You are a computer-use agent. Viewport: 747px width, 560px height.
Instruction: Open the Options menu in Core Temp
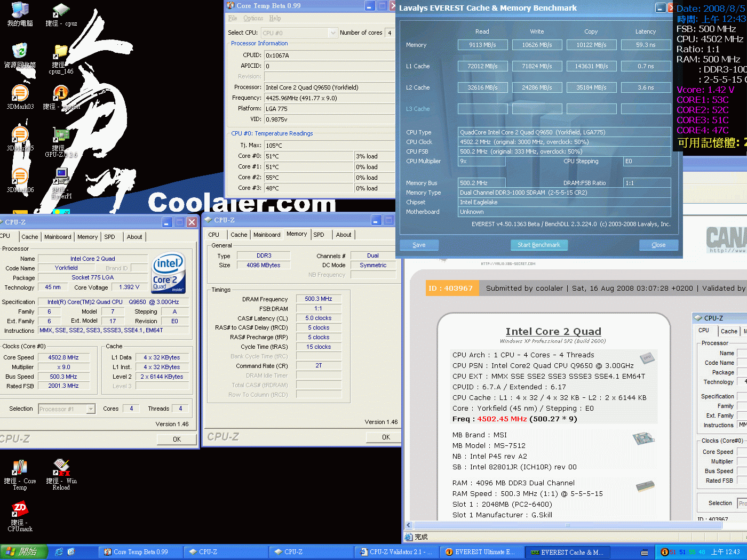click(x=253, y=18)
